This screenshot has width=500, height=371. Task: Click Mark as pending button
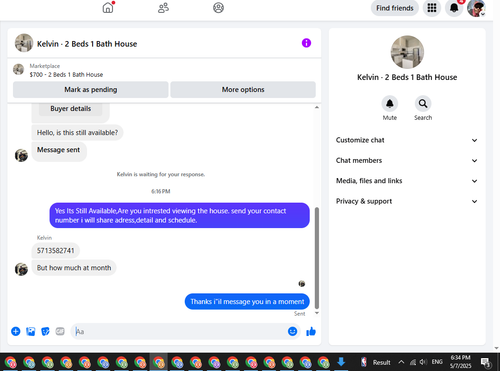[x=91, y=90]
